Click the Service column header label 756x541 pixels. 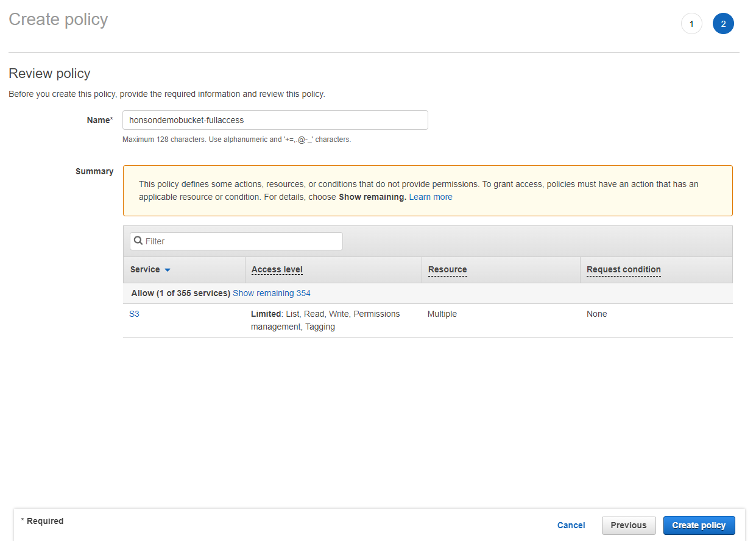click(x=145, y=269)
